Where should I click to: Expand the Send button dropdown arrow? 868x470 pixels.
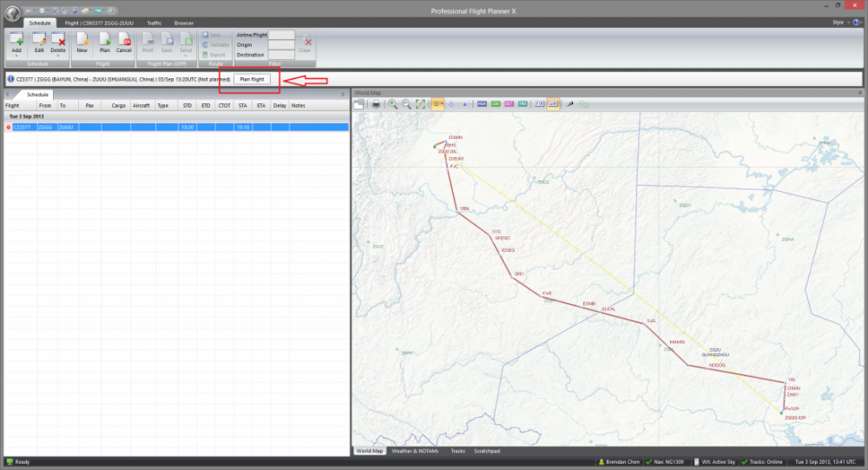186,56
